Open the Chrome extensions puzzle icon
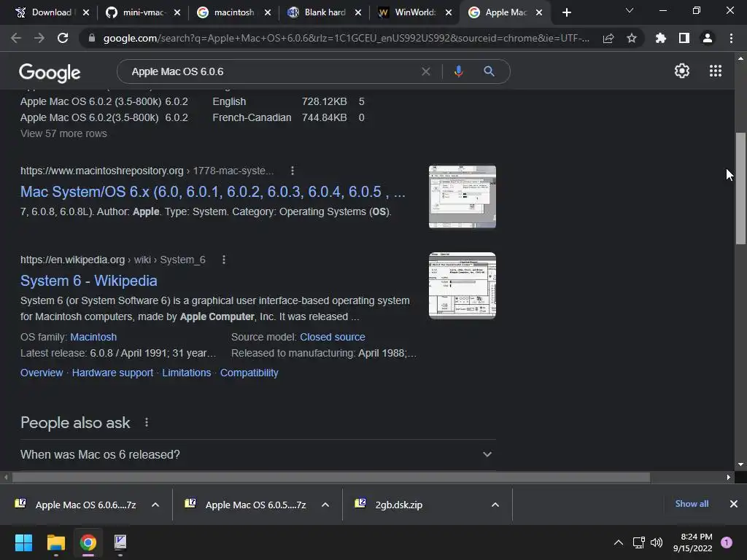This screenshot has width=747, height=560. tap(661, 38)
